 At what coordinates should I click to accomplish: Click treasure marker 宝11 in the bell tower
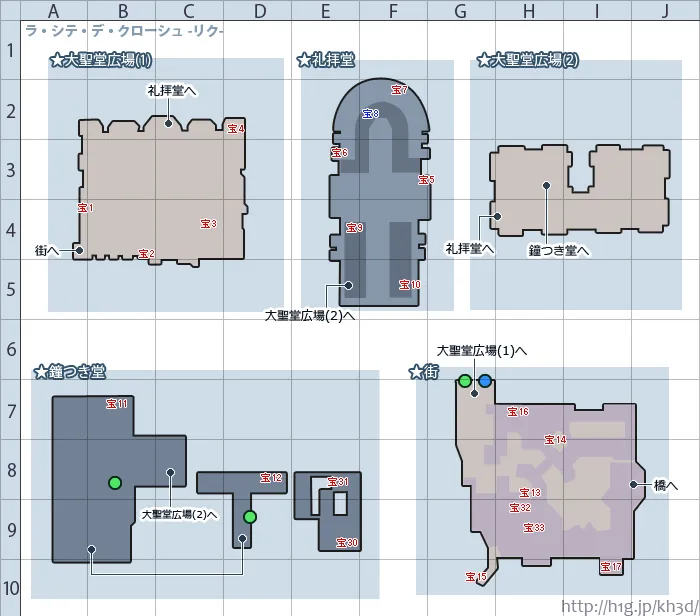[x=116, y=405]
